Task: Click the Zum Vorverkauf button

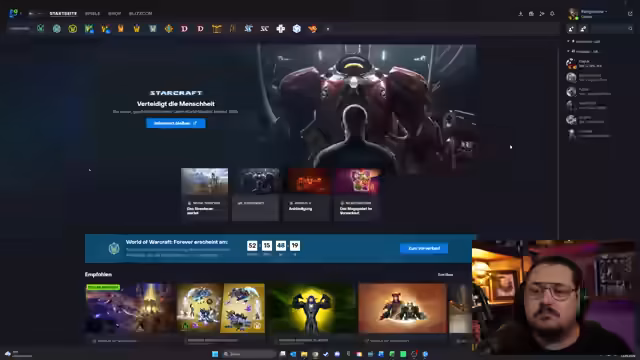Action: (x=424, y=248)
